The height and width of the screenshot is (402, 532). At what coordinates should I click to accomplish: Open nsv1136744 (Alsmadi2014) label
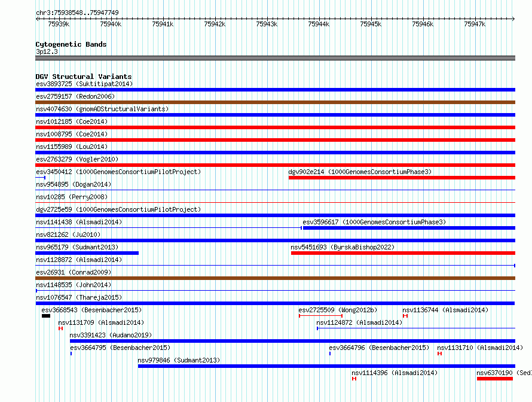click(x=445, y=310)
